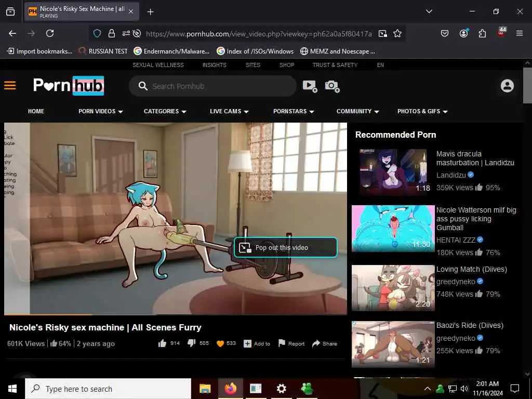This screenshot has height=399, width=532.
Task: Bookmark this page with the star icon
Action: (x=397, y=33)
